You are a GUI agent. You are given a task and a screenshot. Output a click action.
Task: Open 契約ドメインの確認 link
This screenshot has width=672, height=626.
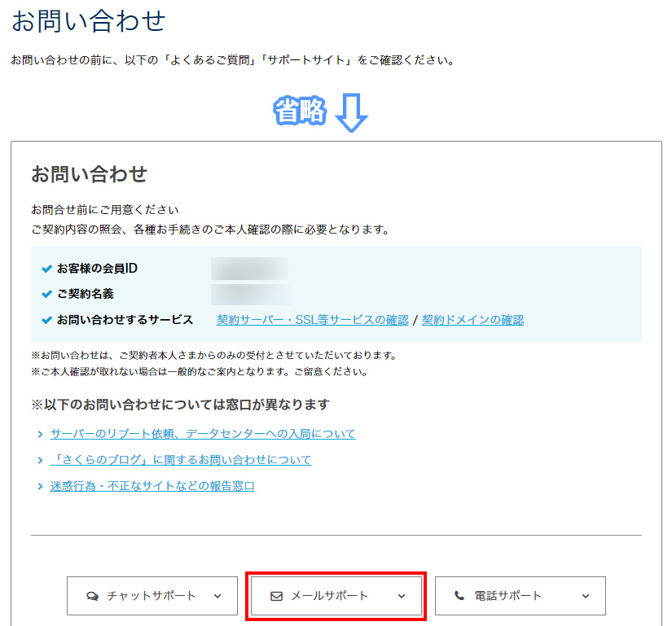coord(472,320)
